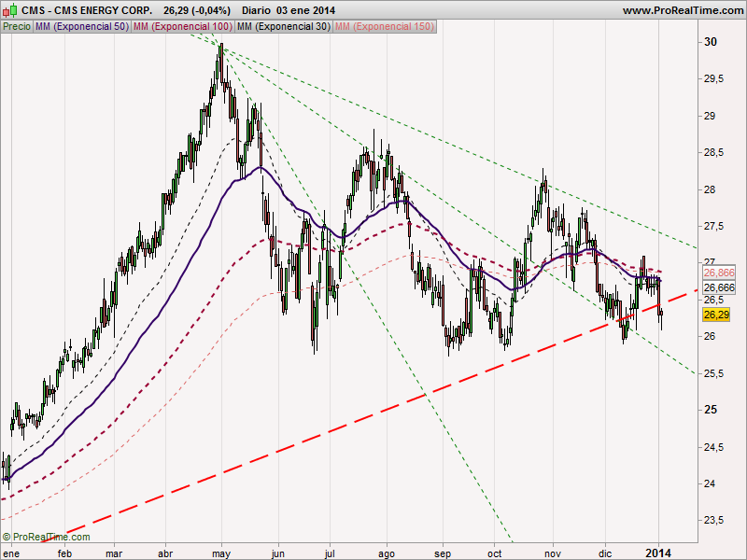This screenshot has width=747, height=560.
Task: Click the 29 price axis label
Action: [x=710, y=116]
